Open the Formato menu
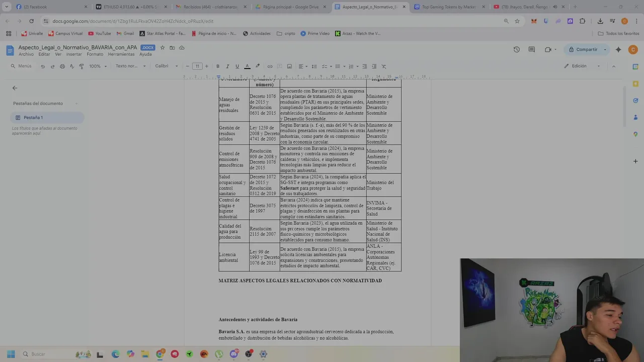The image size is (644, 362). [x=95, y=54]
